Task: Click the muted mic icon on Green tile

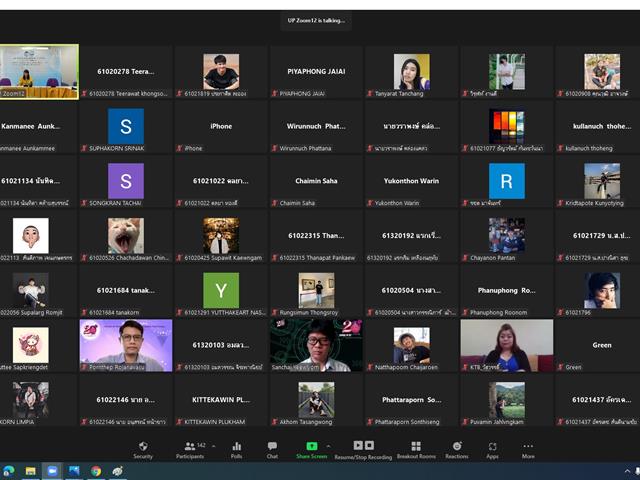Action: pos(561,367)
